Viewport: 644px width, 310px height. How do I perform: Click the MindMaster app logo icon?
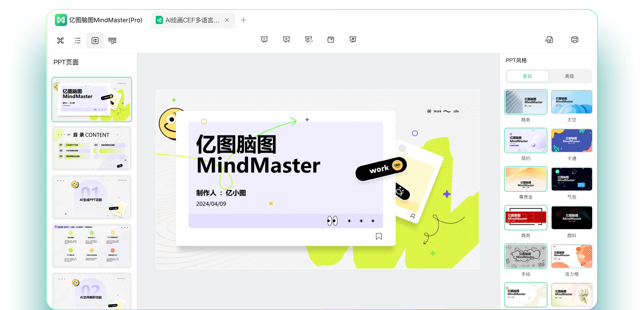click(x=61, y=20)
